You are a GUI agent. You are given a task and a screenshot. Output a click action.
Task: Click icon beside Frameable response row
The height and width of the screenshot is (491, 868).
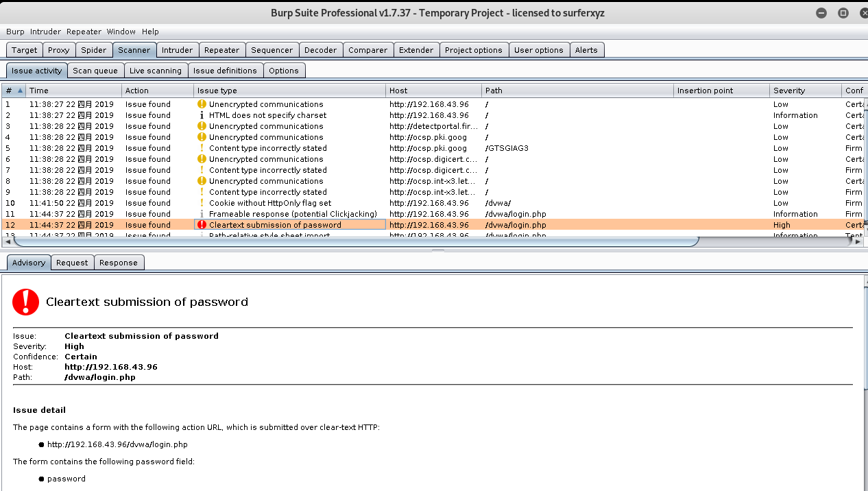coord(202,214)
